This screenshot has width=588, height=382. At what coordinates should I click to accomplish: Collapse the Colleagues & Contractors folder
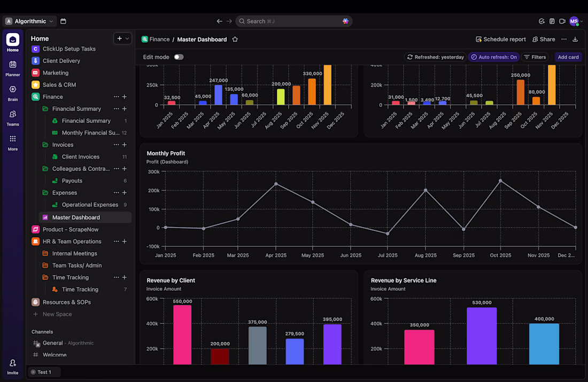[x=45, y=169]
